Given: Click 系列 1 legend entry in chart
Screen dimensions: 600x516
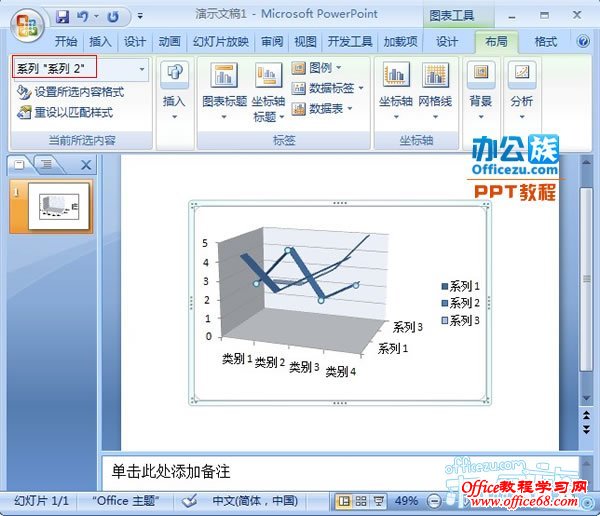Looking at the screenshot, I should pyautogui.click(x=460, y=286).
